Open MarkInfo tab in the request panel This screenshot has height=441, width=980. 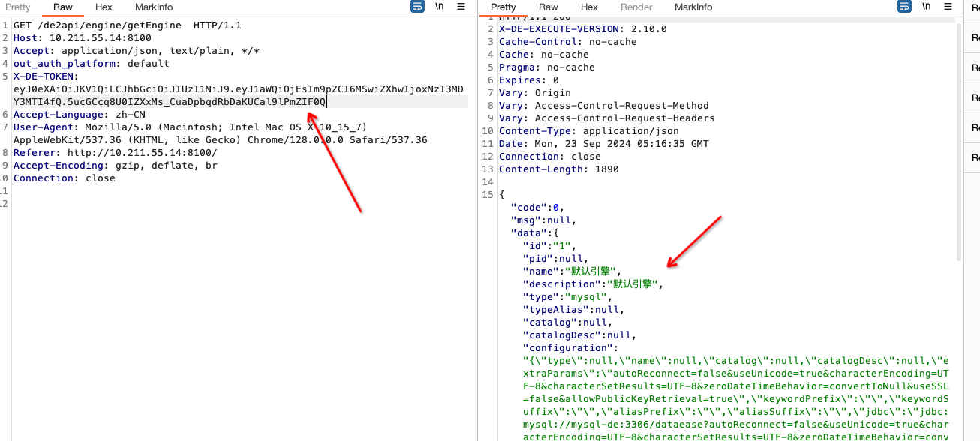(x=154, y=7)
